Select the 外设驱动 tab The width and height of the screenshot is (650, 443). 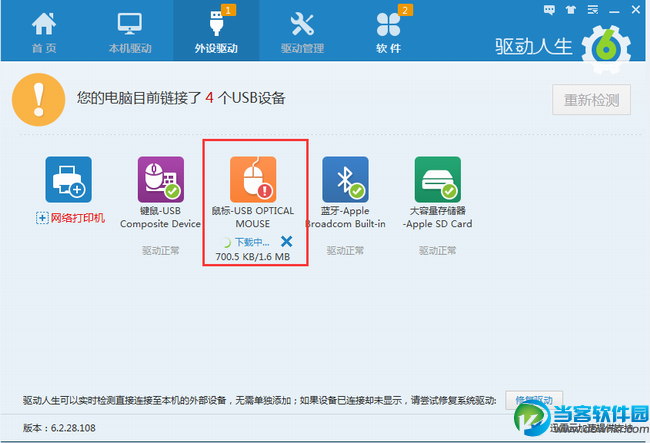pyautogui.click(x=216, y=33)
